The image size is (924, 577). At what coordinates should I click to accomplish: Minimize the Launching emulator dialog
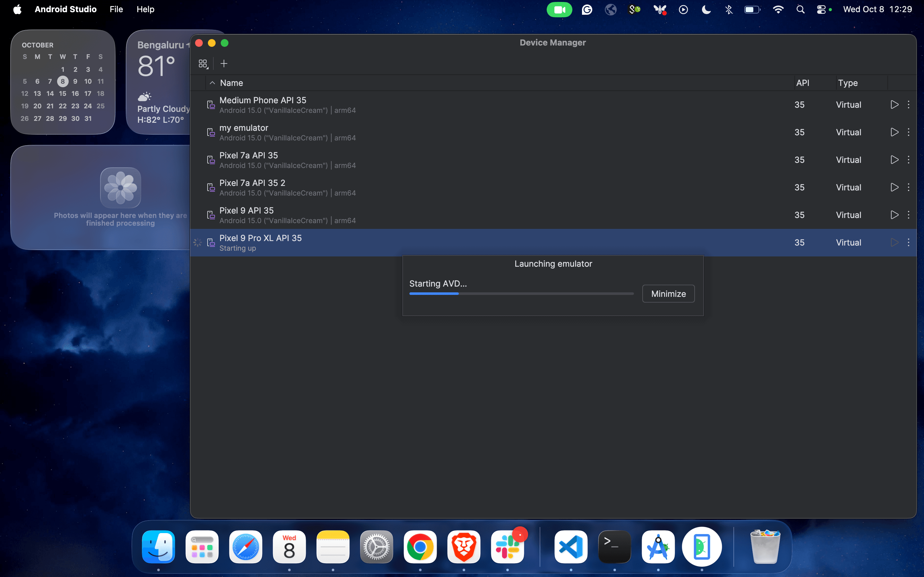point(668,293)
